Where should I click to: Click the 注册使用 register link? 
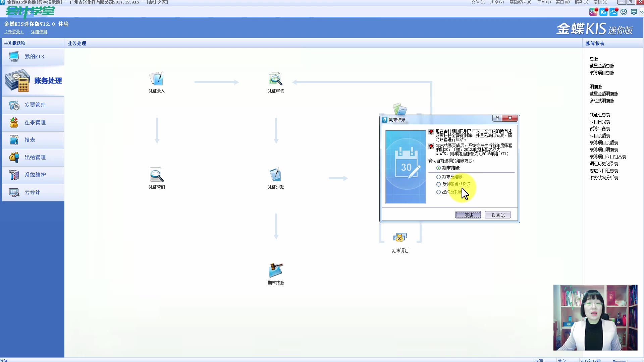(39, 32)
